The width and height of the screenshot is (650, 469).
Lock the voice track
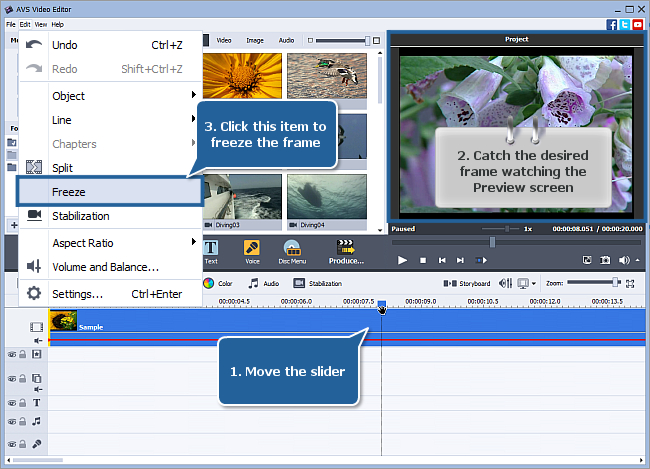pos(23,444)
